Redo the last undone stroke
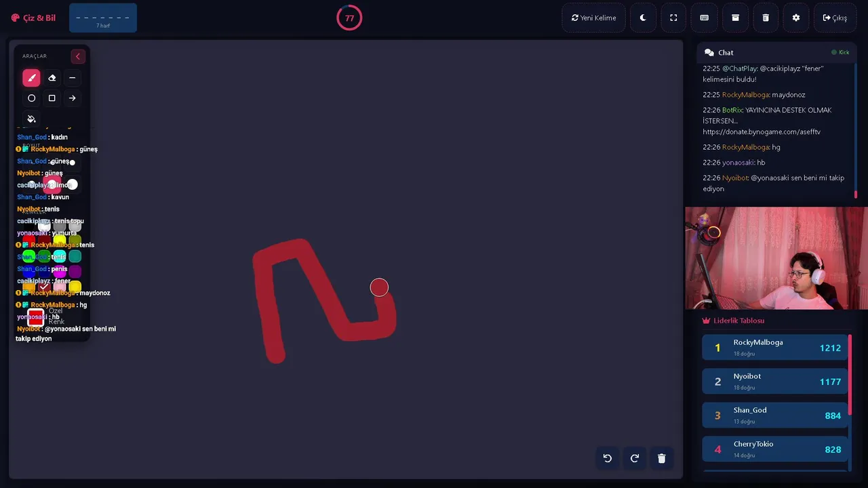 click(x=635, y=458)
